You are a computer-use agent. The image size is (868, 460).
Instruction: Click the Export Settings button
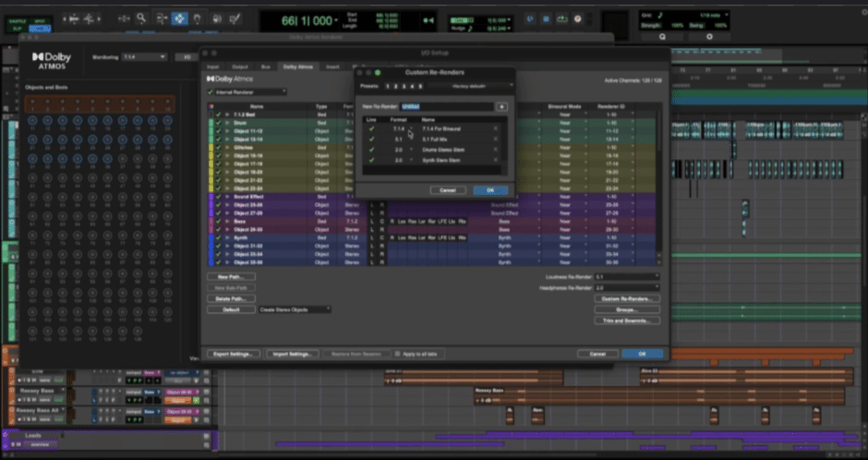(x=234, y=354)
